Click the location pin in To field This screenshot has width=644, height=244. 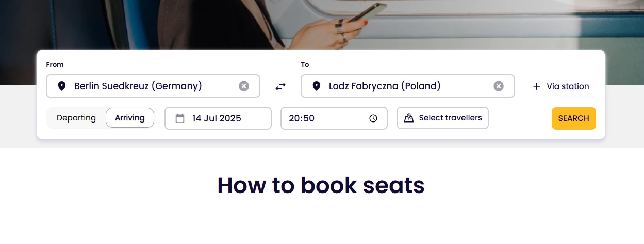point(317,86)
